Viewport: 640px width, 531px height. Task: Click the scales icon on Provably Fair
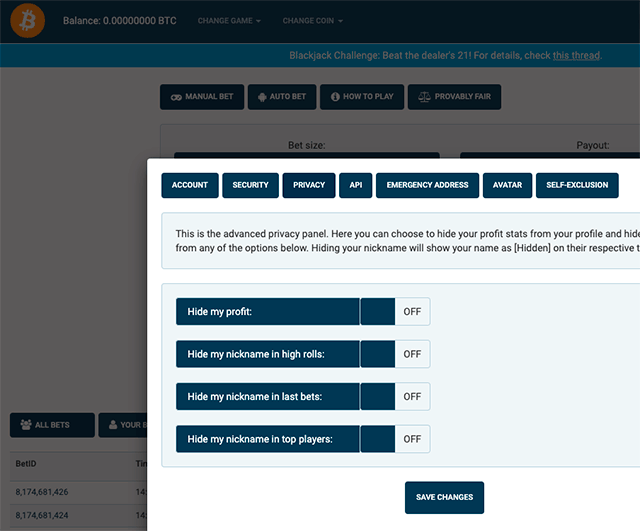click(423, 97)
